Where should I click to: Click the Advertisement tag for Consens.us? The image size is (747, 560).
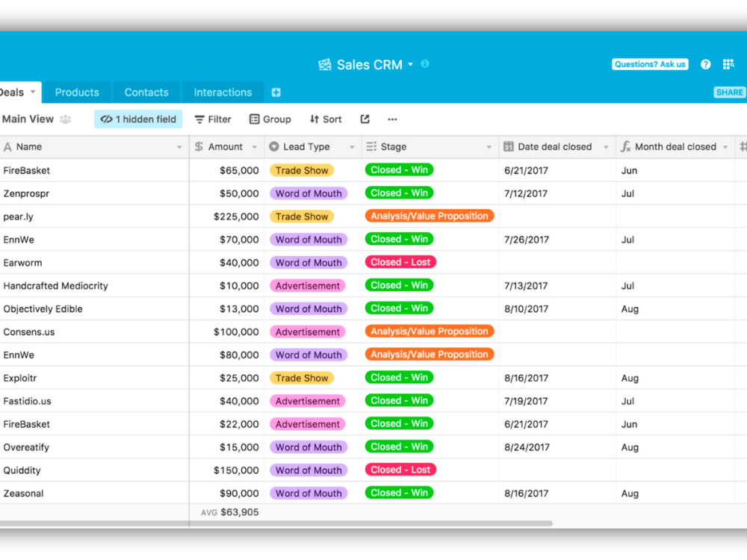(x=307, y=332)
